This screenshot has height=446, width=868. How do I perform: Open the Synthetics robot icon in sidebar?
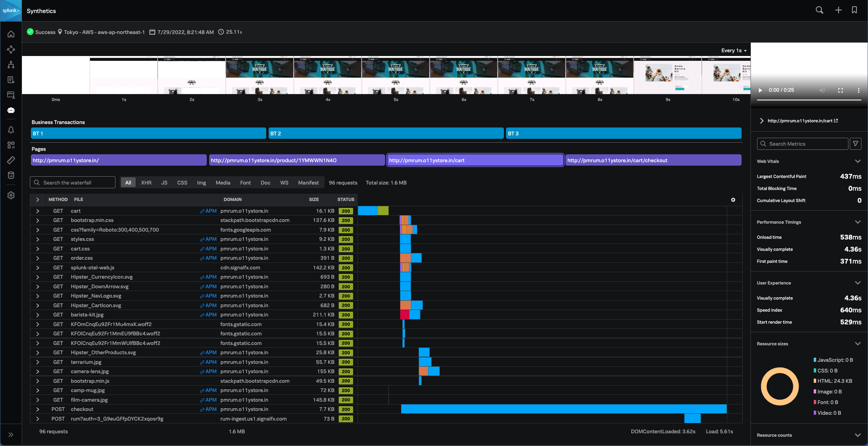pos(11,110)
